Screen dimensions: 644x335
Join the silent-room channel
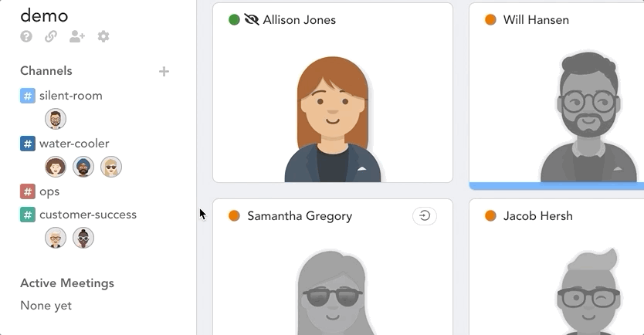[x=70, y=96]
